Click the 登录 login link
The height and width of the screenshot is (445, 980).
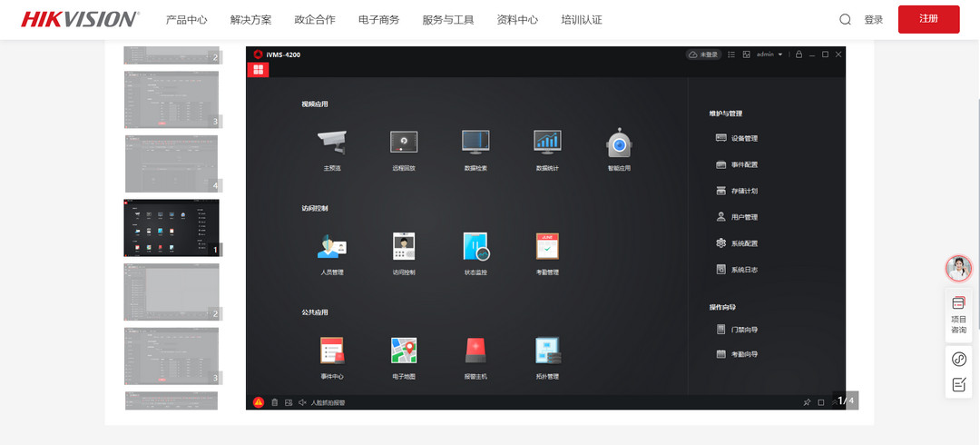[x=874, y=19]
